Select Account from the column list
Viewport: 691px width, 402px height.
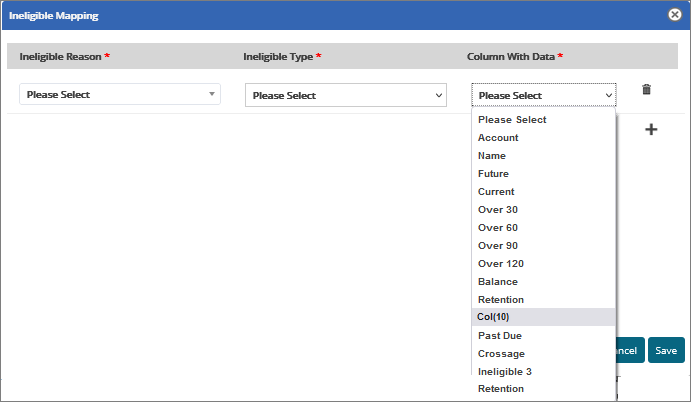coord(498,138)
